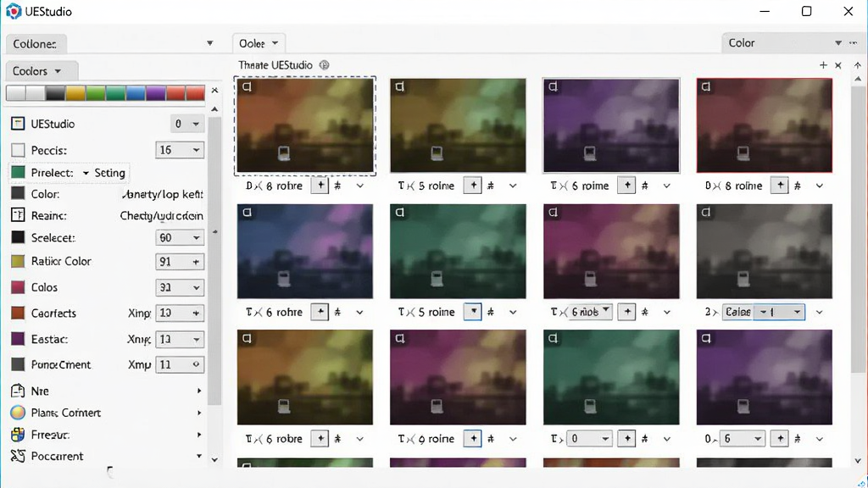868x488 pixels.
Task: Close the gallery panel with X icon
Action: (x=838, y=65)
